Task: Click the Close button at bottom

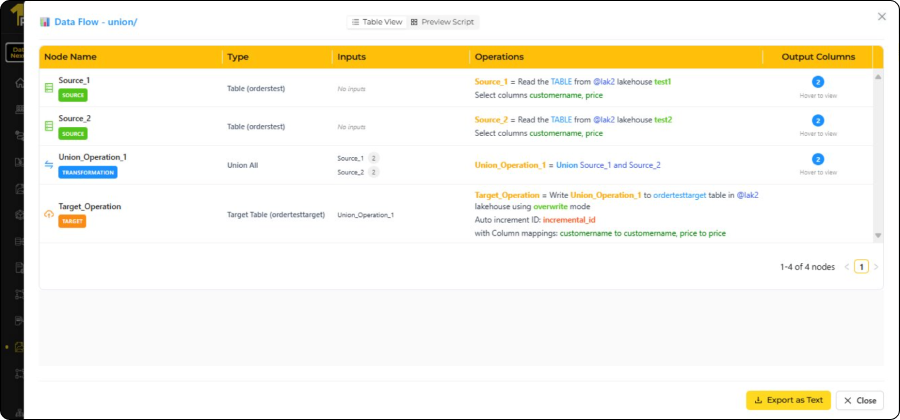Action: tap(859, 400)
